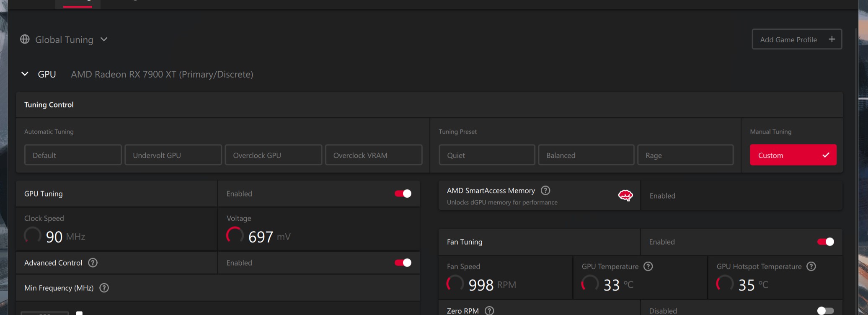This screenshot has height=315, width=868.
Task: Click the Custom manual tuning button
Action: (x=793, y=155)
